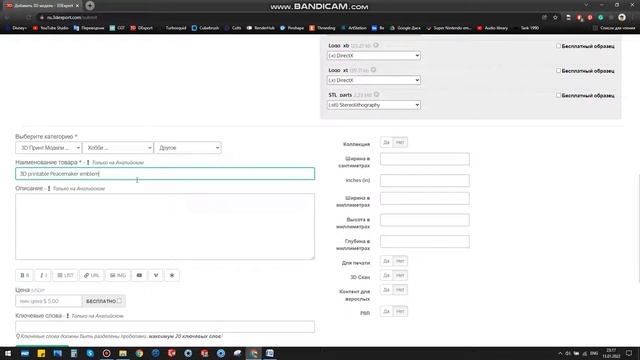
Task: Open the Pinshape bookmark
Action: pyautogui.click(x=292, y=28)
